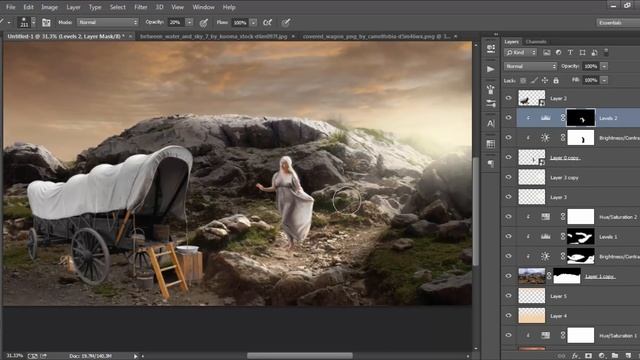Open the Select menu
Screen dimensions: 640x360
tap(118, 7)
